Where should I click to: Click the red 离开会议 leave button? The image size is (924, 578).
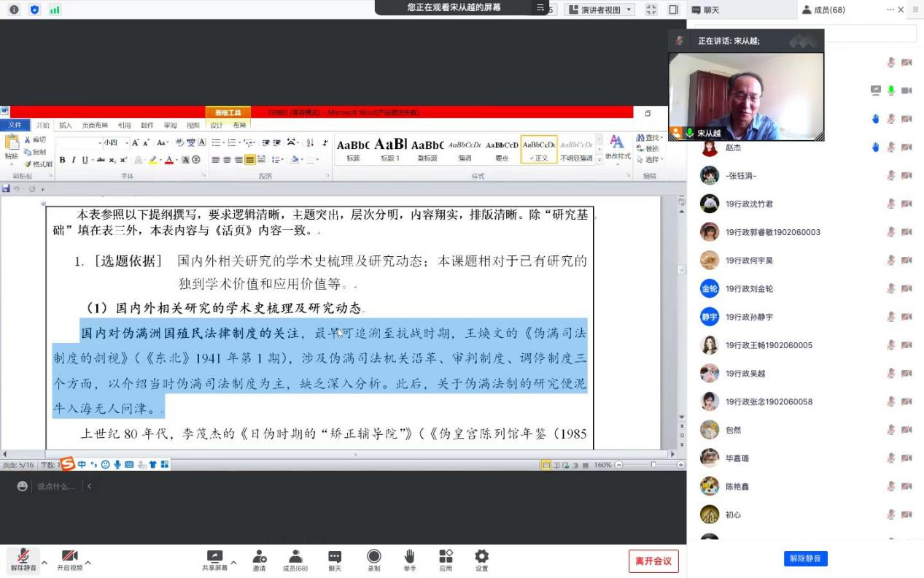click(x=653, y=560)
